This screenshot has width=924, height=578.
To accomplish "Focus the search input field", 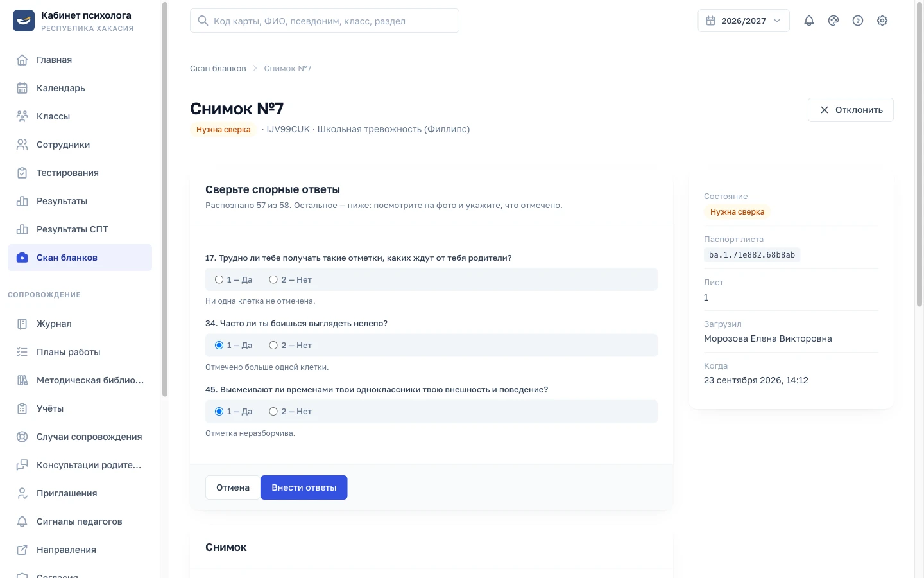I will 325,21.
